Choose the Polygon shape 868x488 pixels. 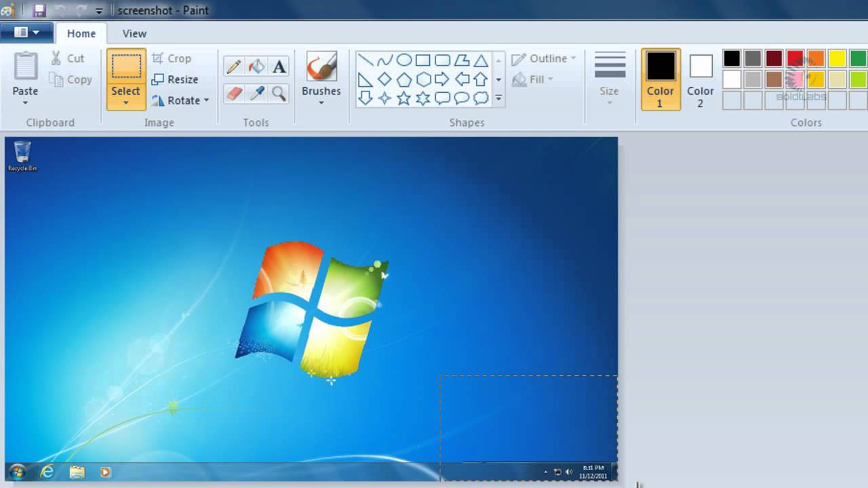[462, 60]
